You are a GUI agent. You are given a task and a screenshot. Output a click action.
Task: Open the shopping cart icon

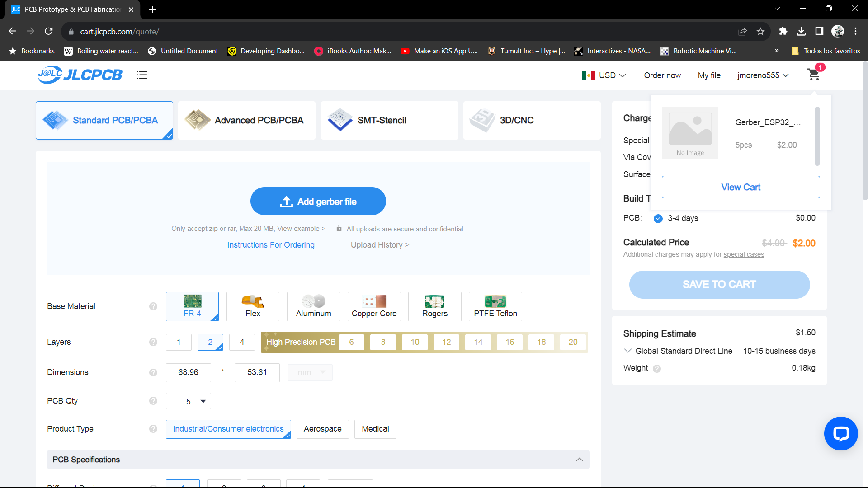coord(813,75)
